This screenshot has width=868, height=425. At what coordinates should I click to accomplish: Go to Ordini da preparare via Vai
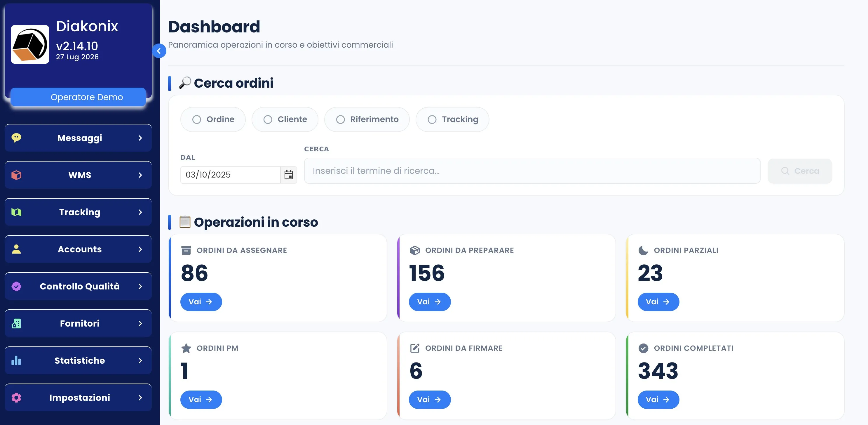(429, 301)
